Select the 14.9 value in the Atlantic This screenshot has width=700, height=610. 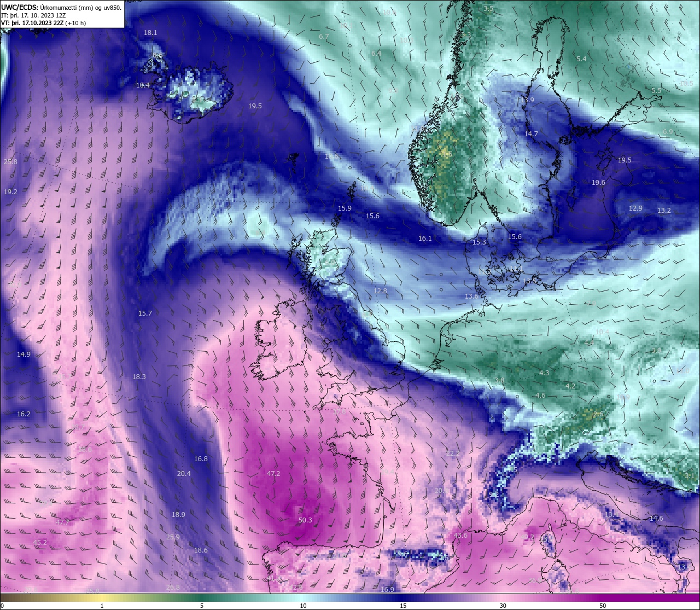pyautogui.click(x=24, y=355)
